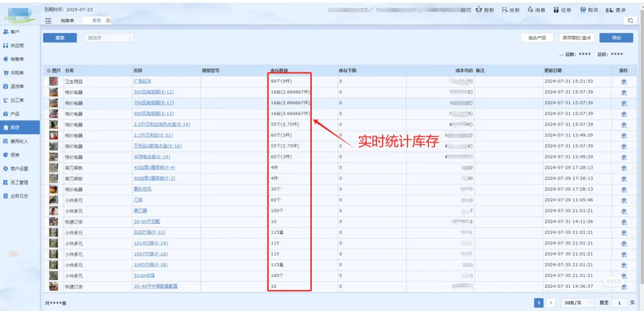Screen dimensions: 644x311
Task: Switch to the 销售单 tab
Action: coord(67,21)
